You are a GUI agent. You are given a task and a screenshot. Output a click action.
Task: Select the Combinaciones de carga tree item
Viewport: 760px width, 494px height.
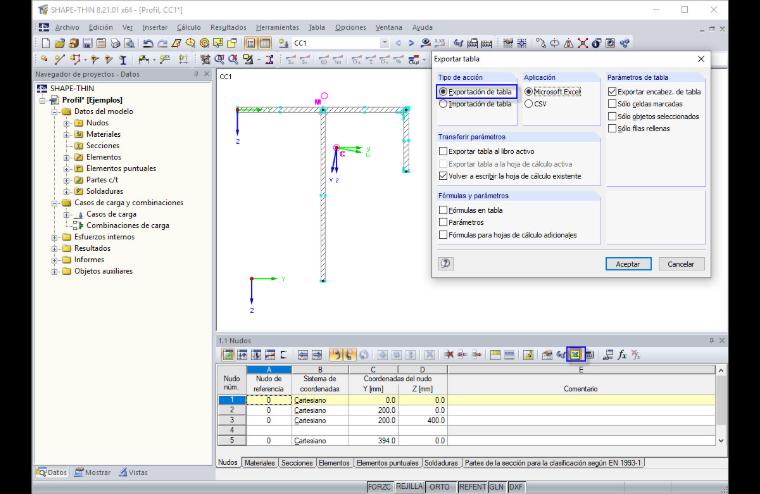coord(127,225)
